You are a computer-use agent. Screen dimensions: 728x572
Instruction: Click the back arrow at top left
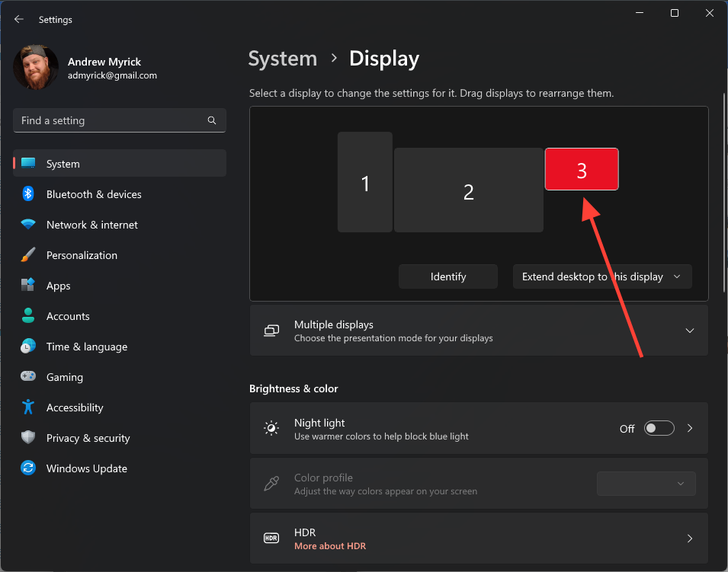click(18, 19)
